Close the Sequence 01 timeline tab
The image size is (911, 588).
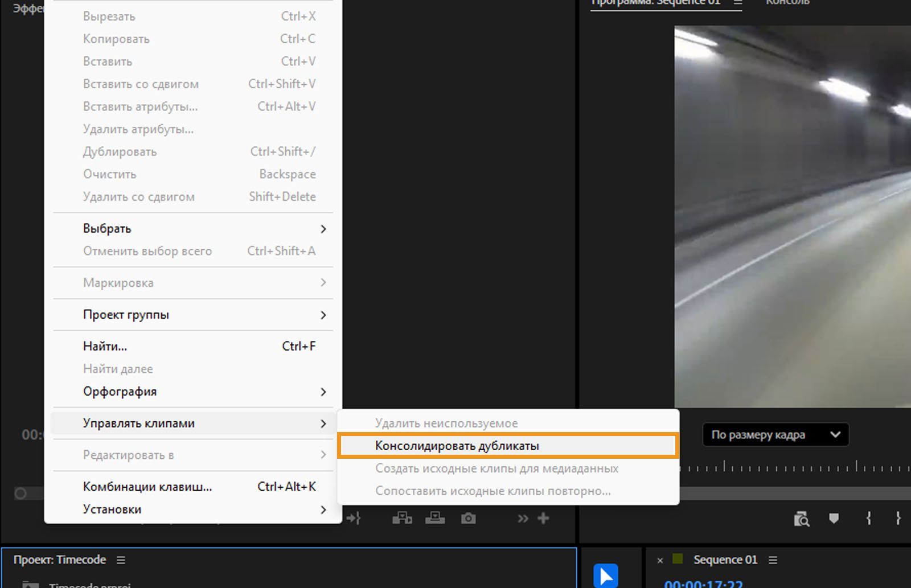pyautogui.click(x=660, y=561)
